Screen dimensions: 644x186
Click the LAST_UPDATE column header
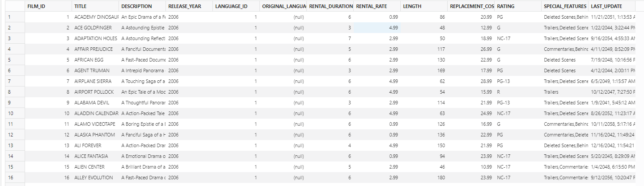(x=611, y=6)
